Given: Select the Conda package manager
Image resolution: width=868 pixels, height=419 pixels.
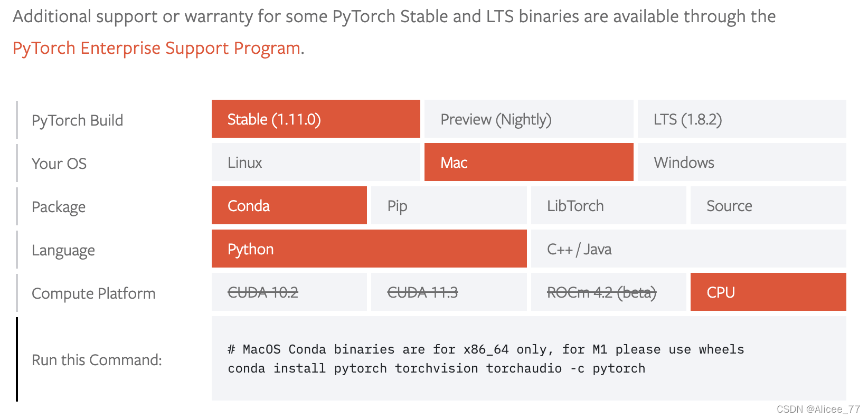Looking at the screenshot, I should pos(289,206).
